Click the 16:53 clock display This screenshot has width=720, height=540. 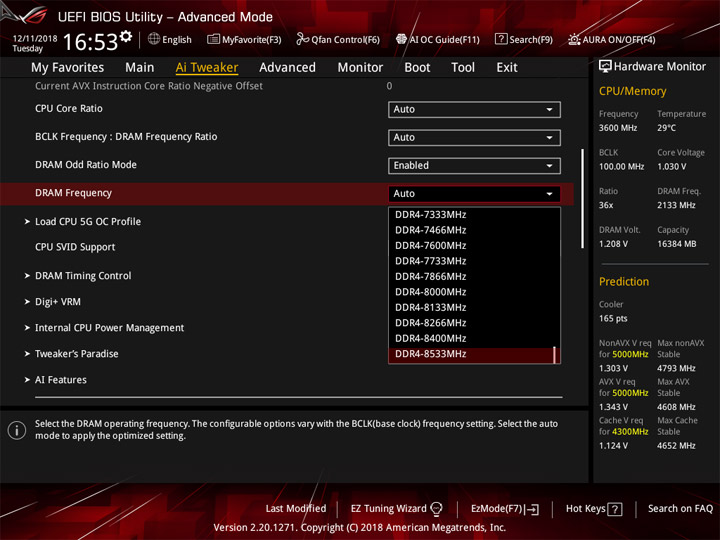click(x=90, y=42)
